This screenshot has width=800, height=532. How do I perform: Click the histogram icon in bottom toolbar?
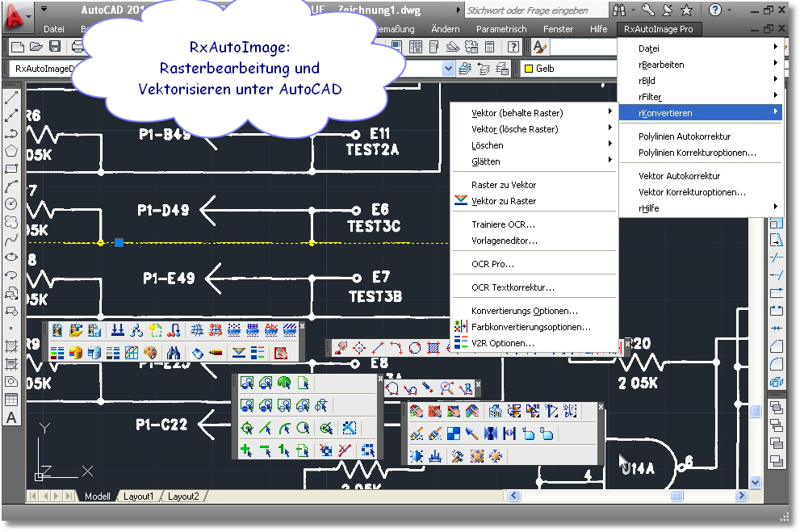point(434,455)
